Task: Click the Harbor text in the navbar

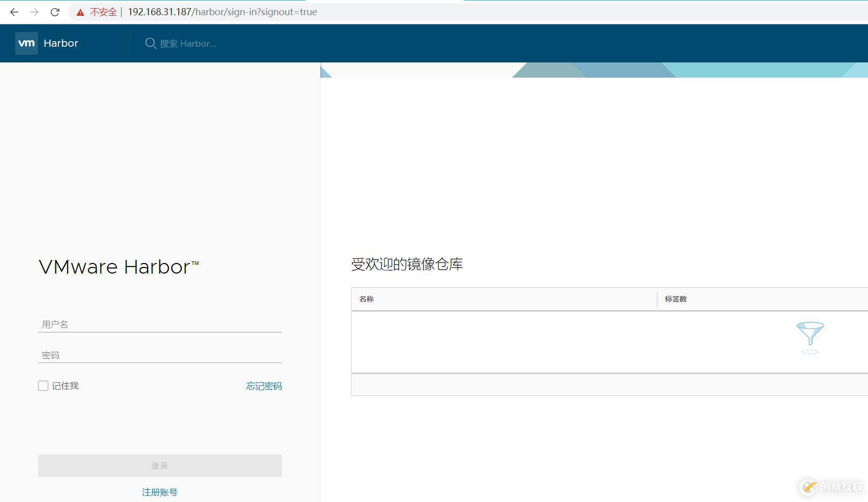Action: 61,43
